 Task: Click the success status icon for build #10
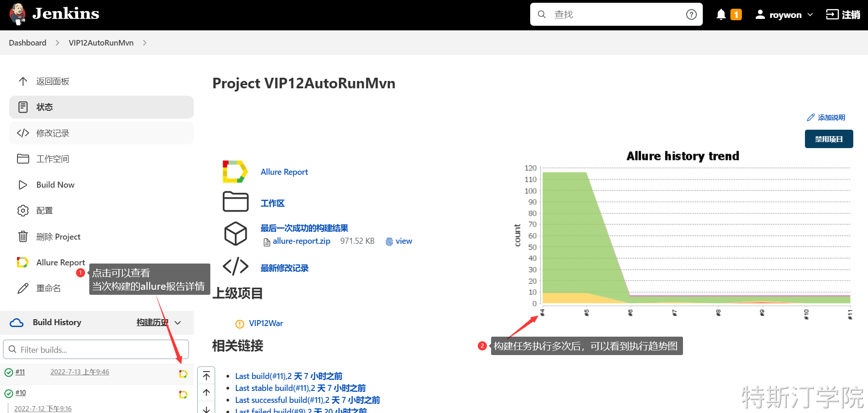pyautogui.click(x=9, y=393)
